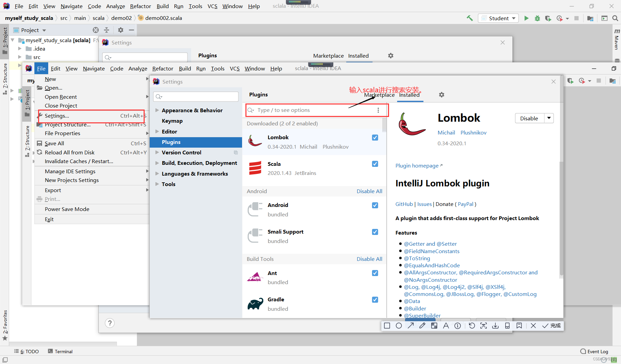Expand Appearance & Behavior settings
This screenshot has width=621, height=364.
click(x=157, y=110)
